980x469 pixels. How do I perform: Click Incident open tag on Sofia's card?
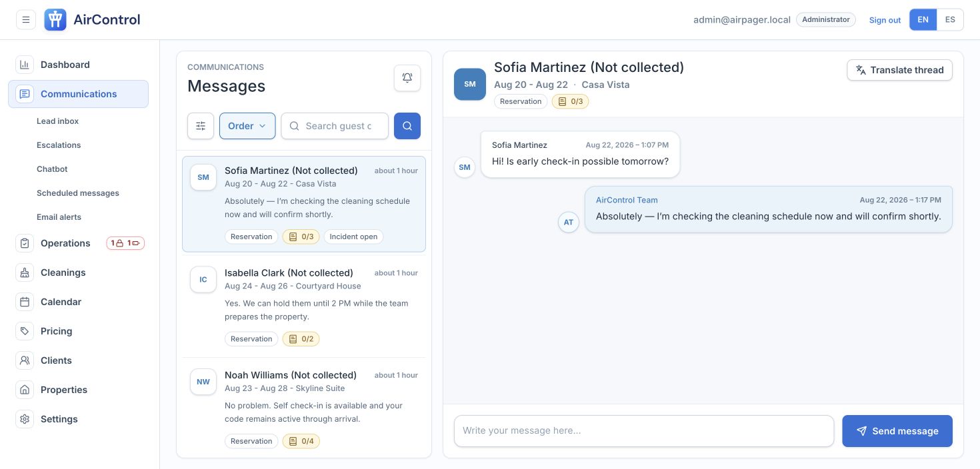353,236
